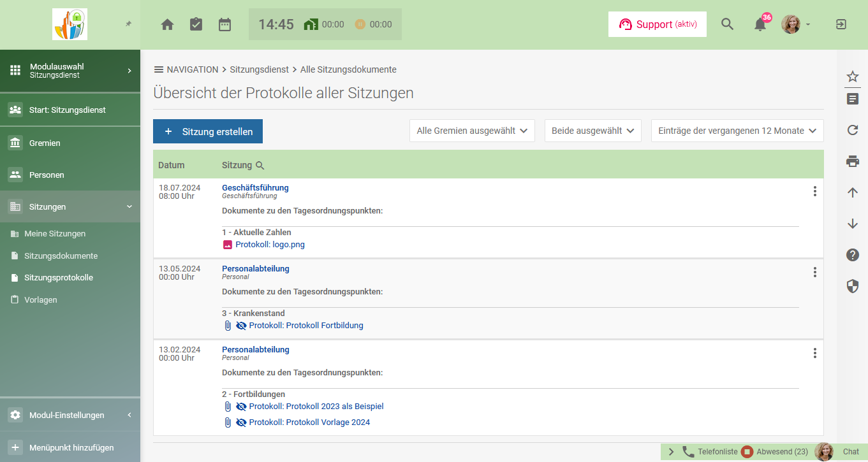868x462 pixels.
Task: Expand the Modulauswahl Sitzungsdienst selector
Action: pyautogui.click(x=70, y=71)
